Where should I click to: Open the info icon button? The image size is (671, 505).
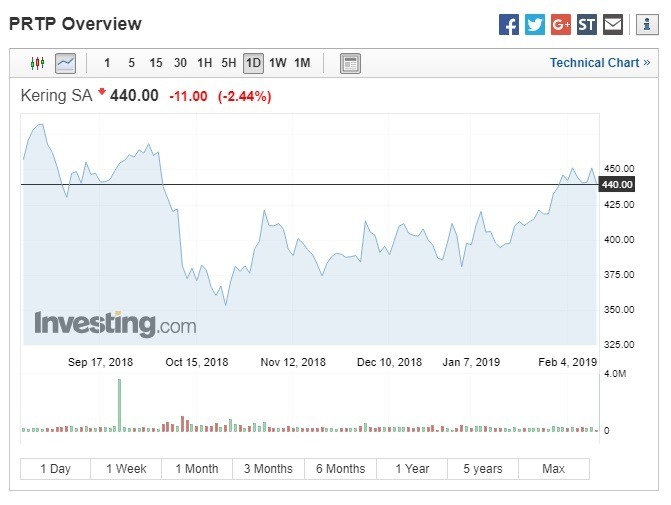coord(647,24)
